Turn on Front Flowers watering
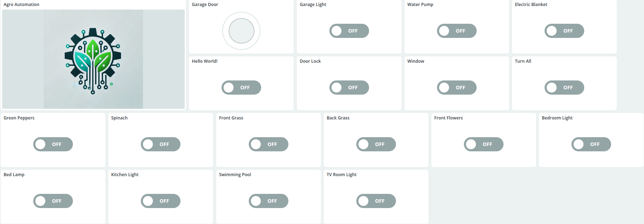 coord(483,144)
